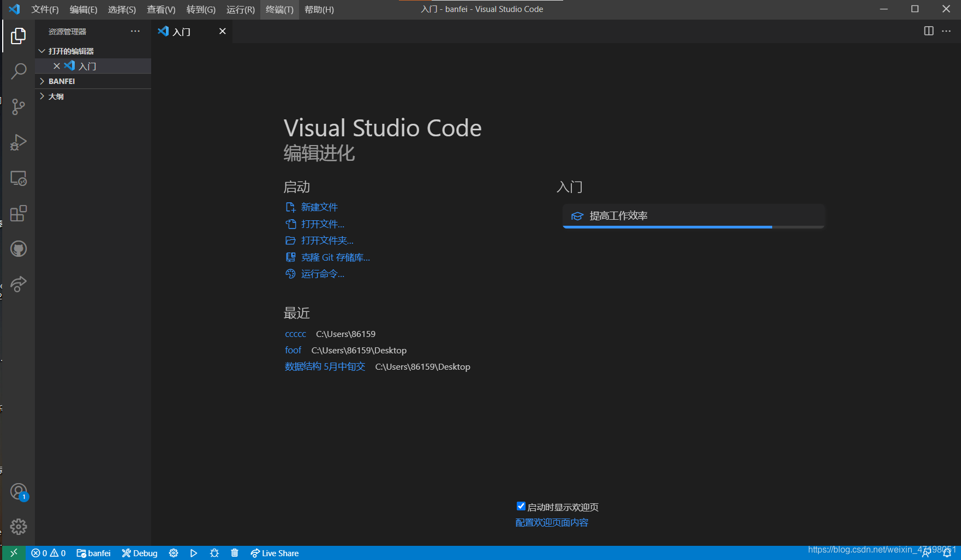Open the 帮助(H) menu
This screenshot has height=560, width=961.
click(319, 9)
